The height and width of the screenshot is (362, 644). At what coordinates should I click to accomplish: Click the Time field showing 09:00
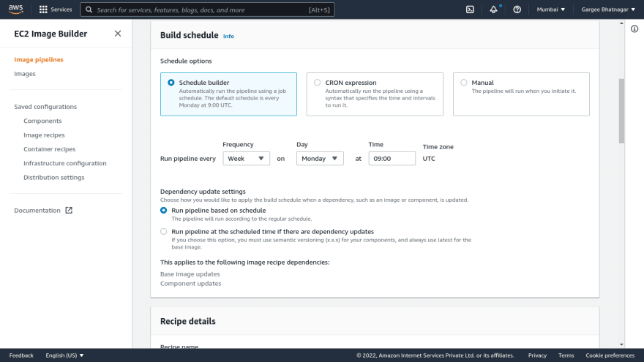[392, 159]
